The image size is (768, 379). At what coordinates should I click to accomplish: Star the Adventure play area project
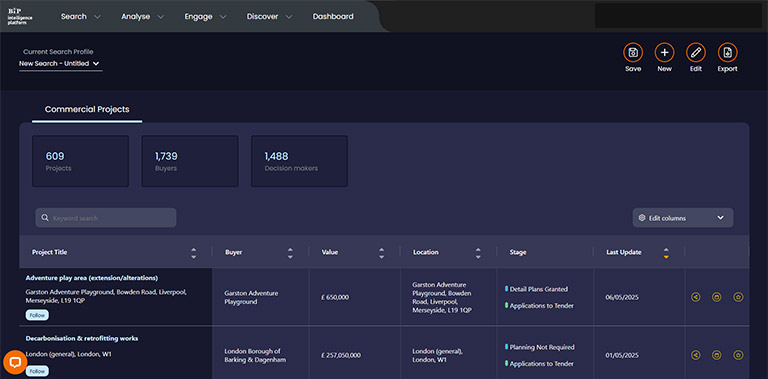coord(738,297)
